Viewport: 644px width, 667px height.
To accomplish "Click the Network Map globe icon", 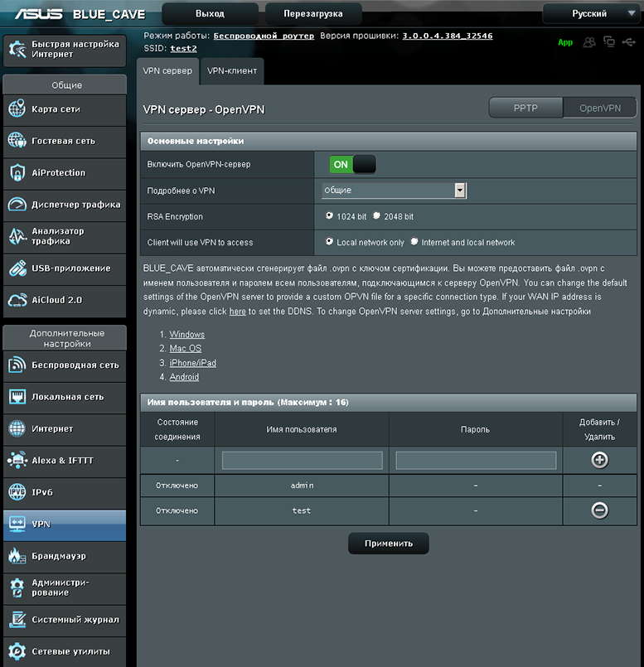I will (17, 109).
